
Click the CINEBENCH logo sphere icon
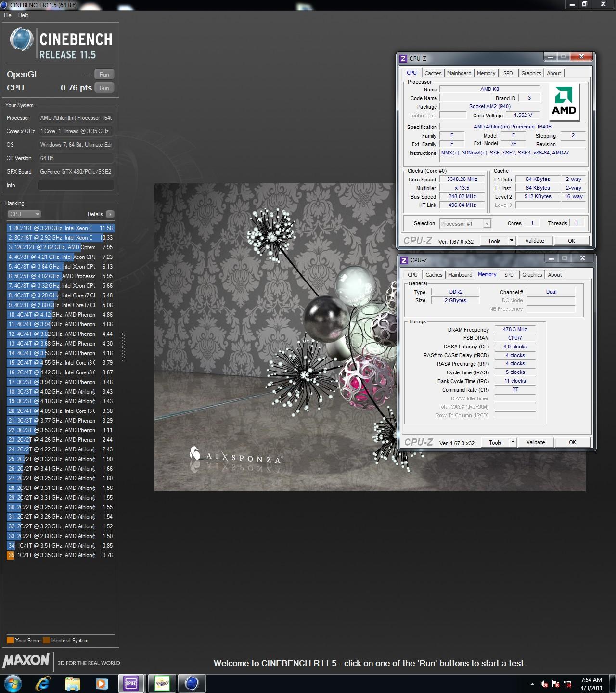(x=21, y=39)
